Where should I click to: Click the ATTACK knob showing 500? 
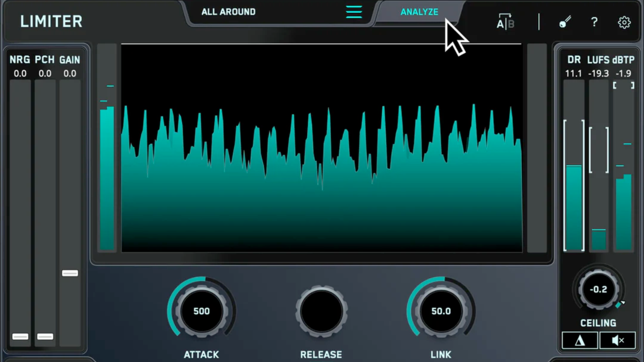[201, 311]
